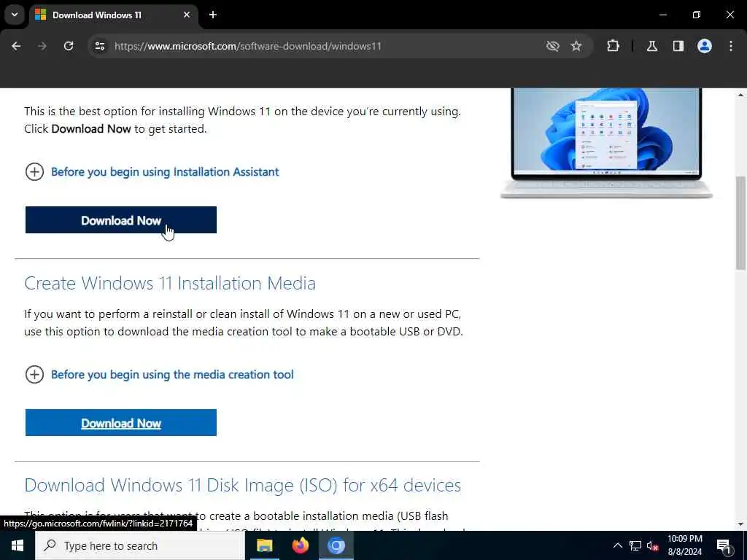
Task: Open network status tray icon
Action: 635,545
